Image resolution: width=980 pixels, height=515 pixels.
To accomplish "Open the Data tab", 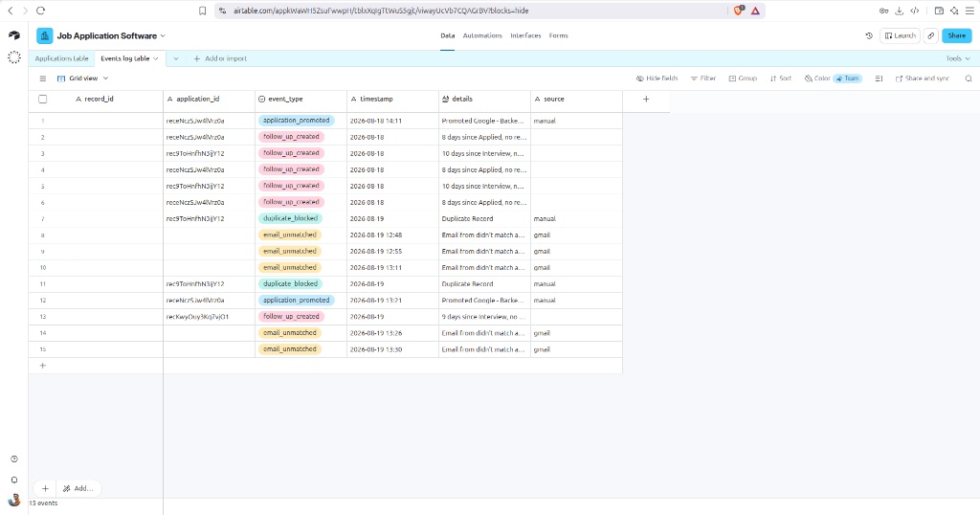I will point(448,35).
